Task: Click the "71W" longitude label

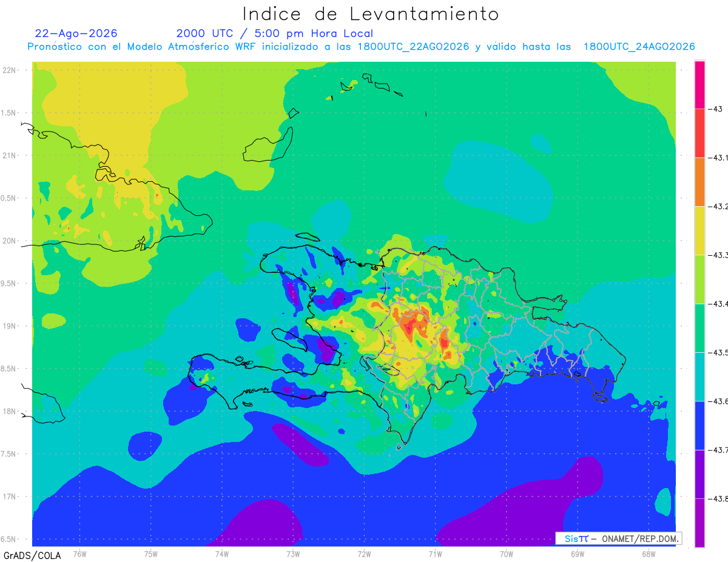Action: tap(435, 554)
